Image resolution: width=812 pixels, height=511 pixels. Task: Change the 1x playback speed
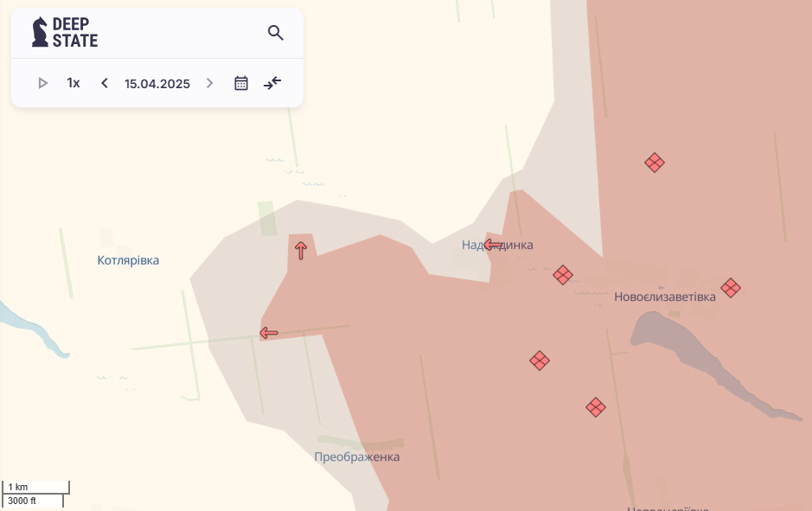[74, 83]
